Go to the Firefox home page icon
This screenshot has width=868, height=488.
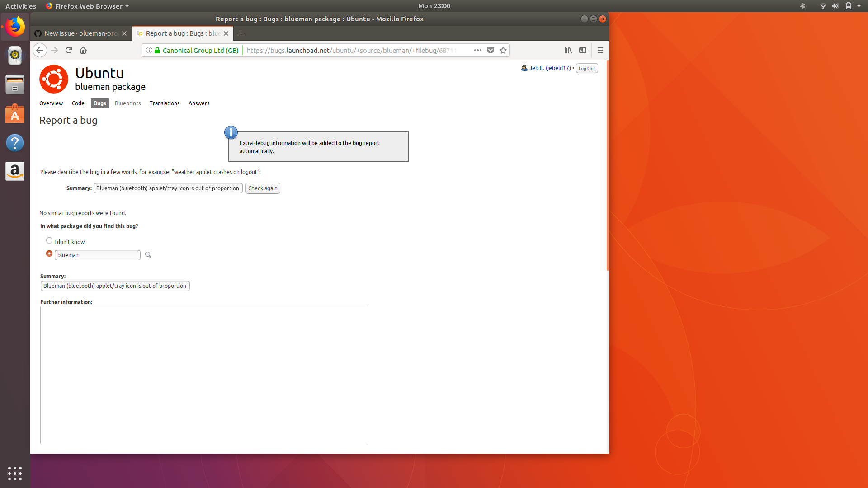tap(83, 50)
